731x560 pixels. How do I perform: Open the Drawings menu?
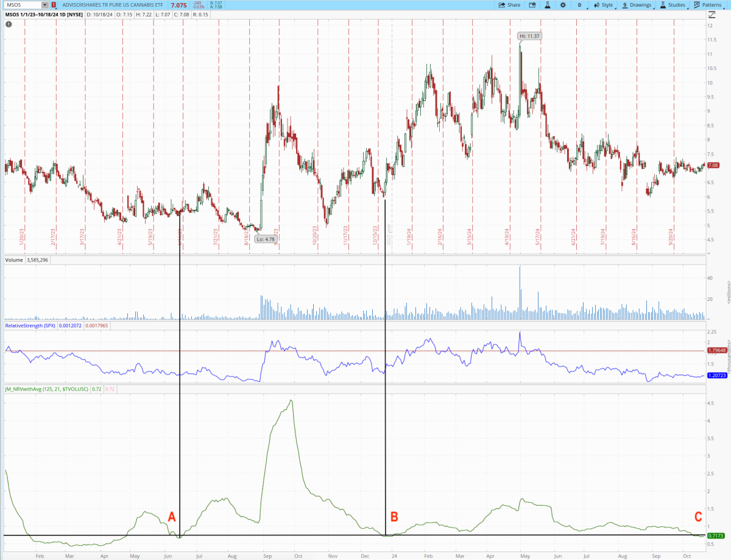[x=637, y=5]
